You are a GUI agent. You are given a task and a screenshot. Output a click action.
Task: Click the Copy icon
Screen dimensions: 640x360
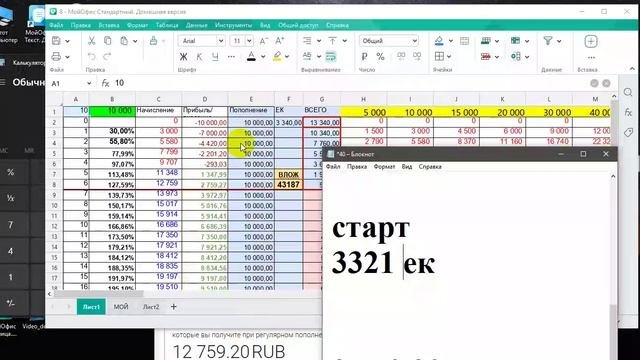coord(108,41)
